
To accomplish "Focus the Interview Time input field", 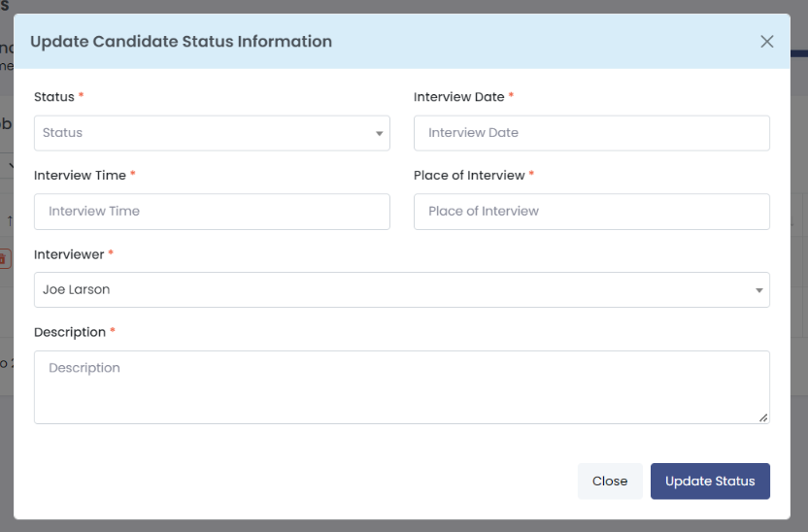I will point(212,212).
